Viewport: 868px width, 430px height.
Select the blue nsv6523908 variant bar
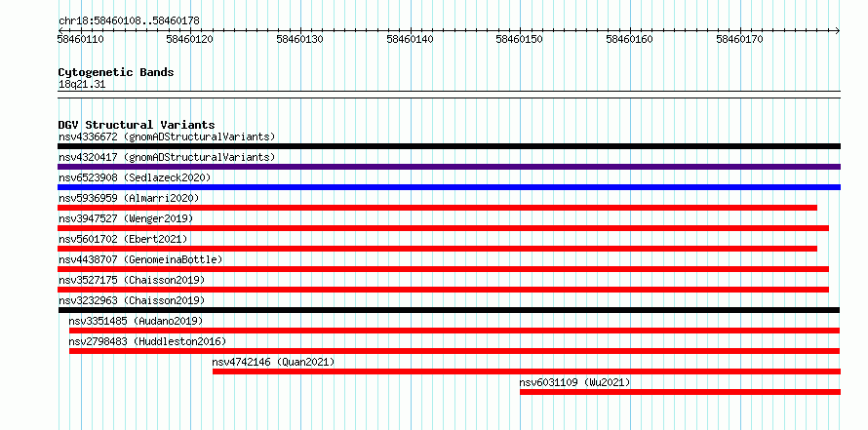(x=449, y=187)
